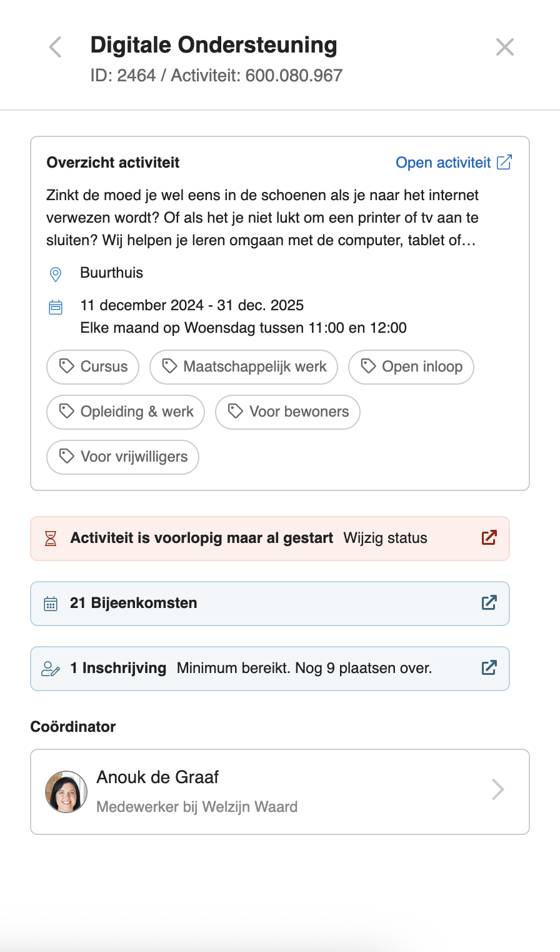
Task: Open status via red external-link icon
Action: [489, 538]
